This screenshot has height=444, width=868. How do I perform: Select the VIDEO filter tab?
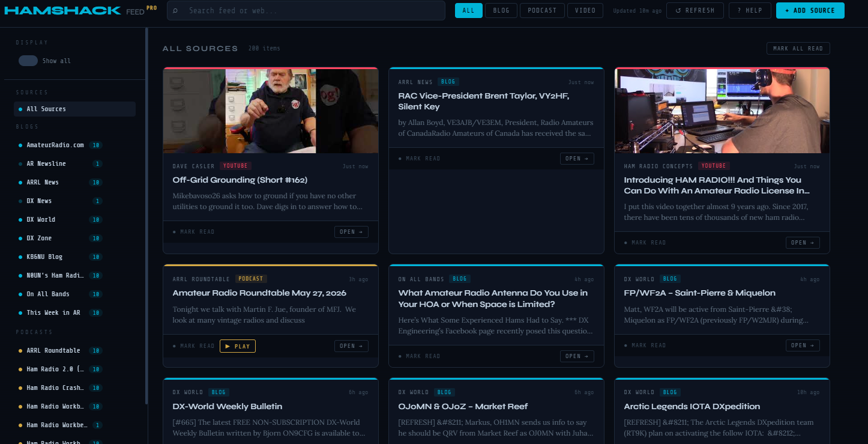[x=585, y=10]
